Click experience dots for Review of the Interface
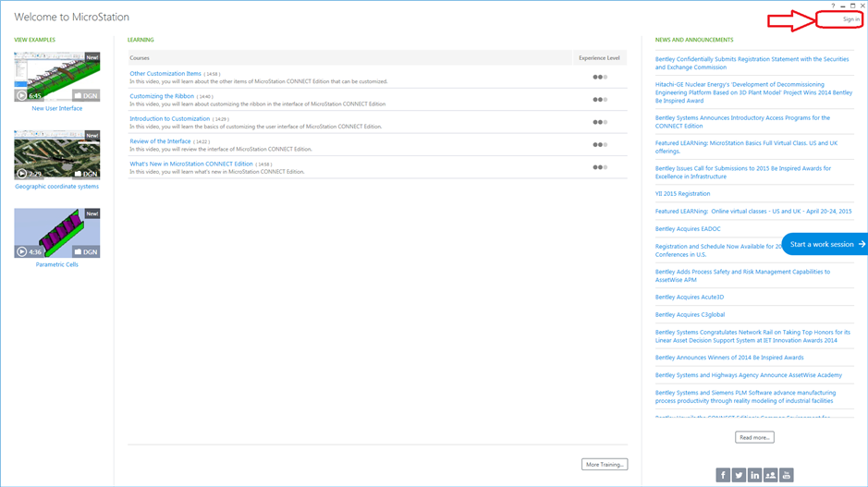Screen dimensions: 868x487 (x=600, y=145)
